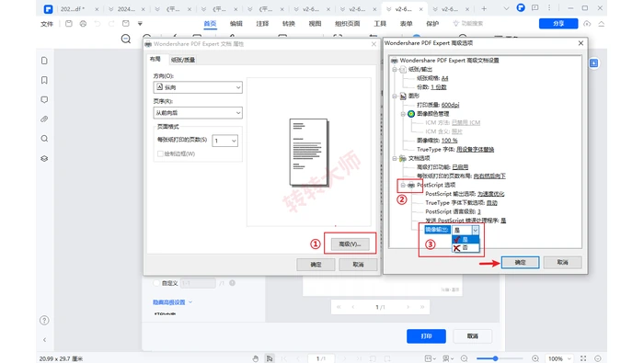Open the 页序(R) page order dropdown

pyautogui.click(x=198, y=113)
